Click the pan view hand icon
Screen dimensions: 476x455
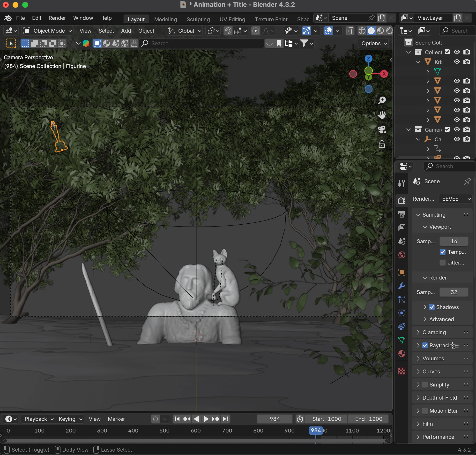click(382, 115)
